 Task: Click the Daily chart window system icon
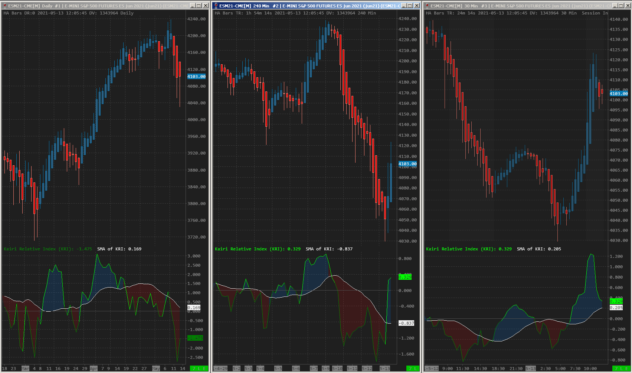[5, 6]
